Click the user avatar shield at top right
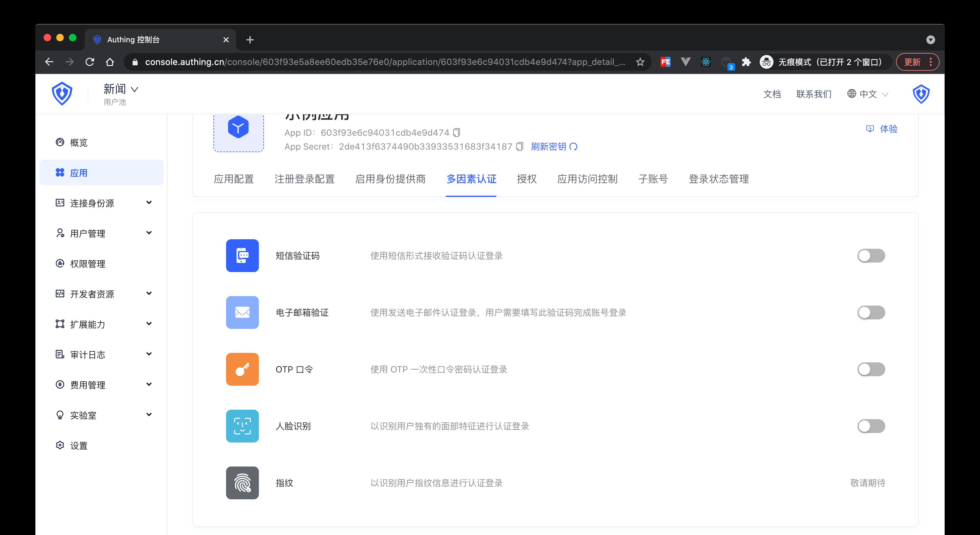Image resolution: width=980 pixels, height=535 pixels. tap(921, 94)
